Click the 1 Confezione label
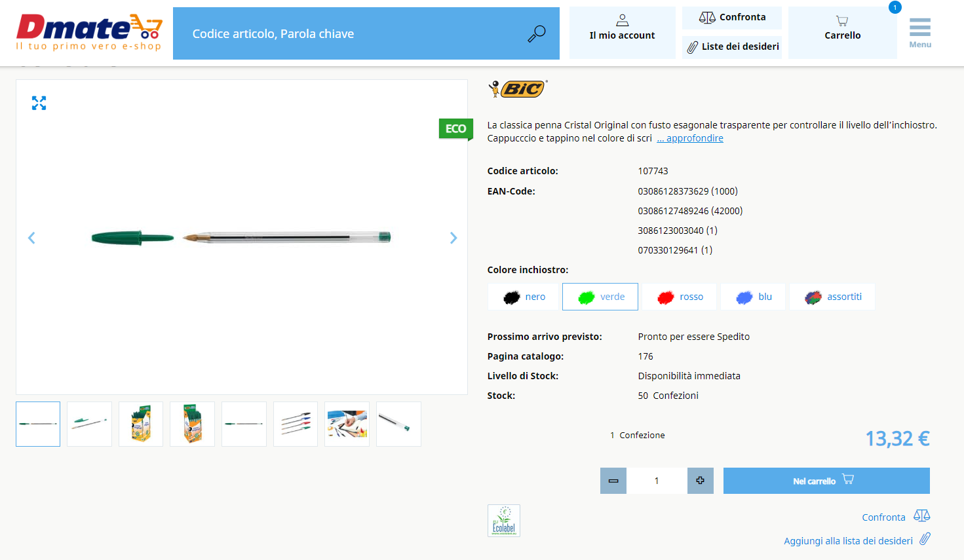 [637, 435]
